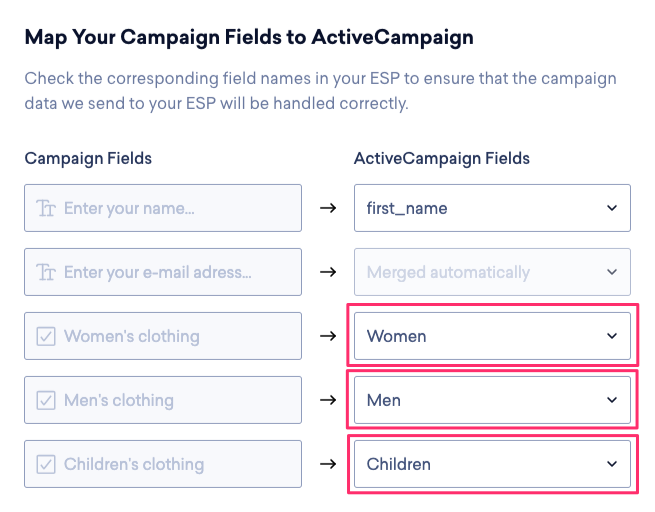Click chevron arrow on Children dropdown
Viewport: 655px width, 512px height.
point(612,464)
